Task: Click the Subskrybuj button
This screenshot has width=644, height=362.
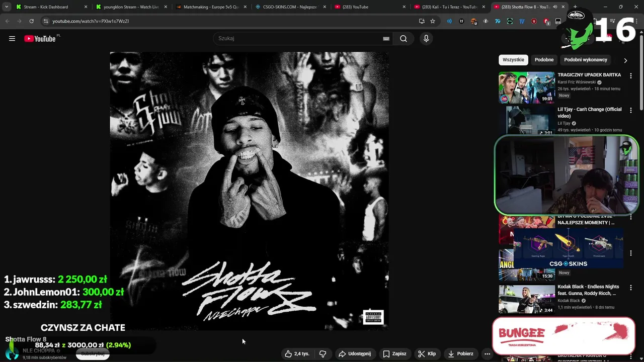Action: (93, 354)
